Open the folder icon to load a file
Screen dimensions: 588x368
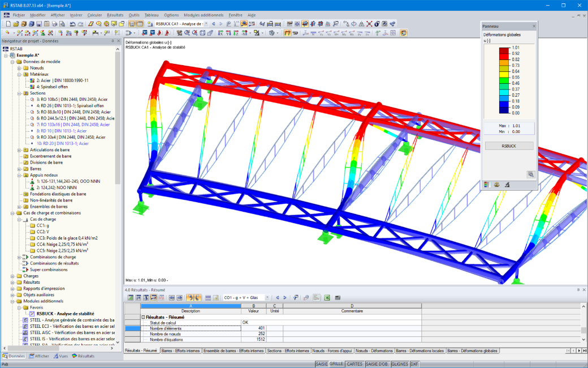tap(16, 24)
